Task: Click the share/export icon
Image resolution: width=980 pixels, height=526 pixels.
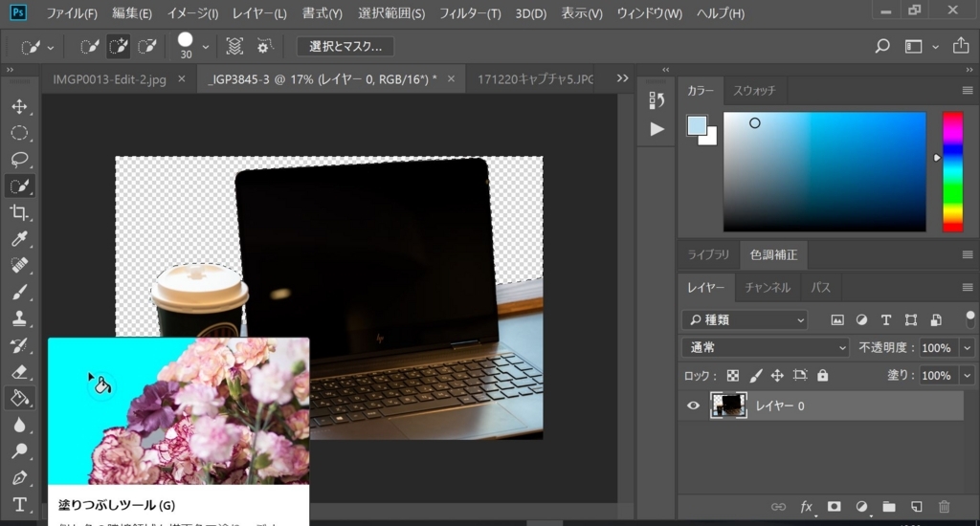Action: [961, 46]
